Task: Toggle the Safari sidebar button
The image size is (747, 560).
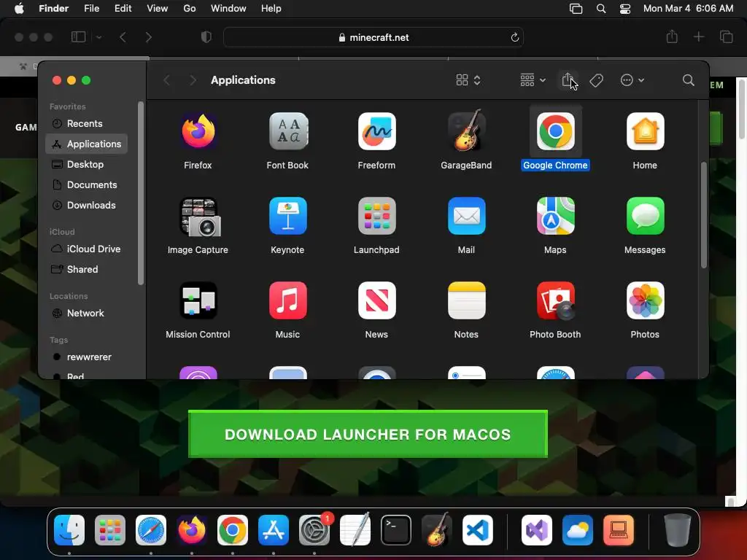Action: coord(78,37)
